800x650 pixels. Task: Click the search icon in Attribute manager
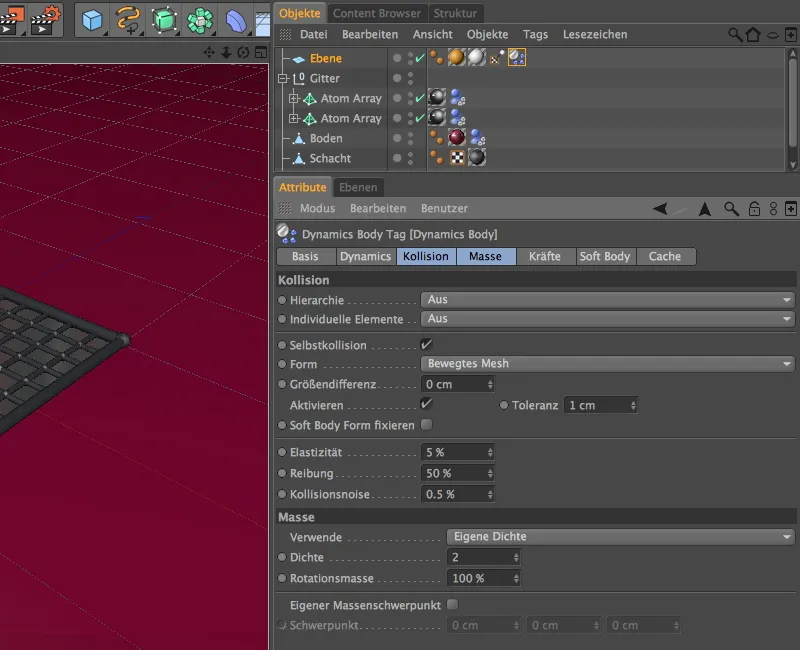(x=731, y=208)
